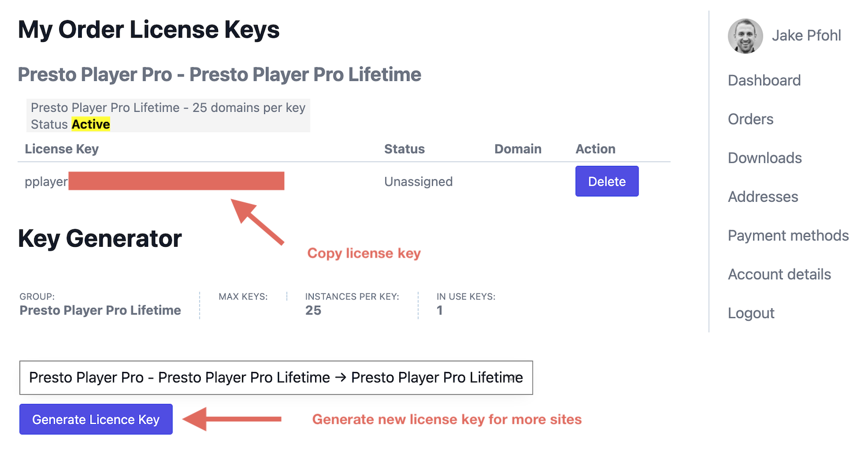This screenshot has height=454, width=868.
Task: Click the License Key column header
Action: [62, 149]
